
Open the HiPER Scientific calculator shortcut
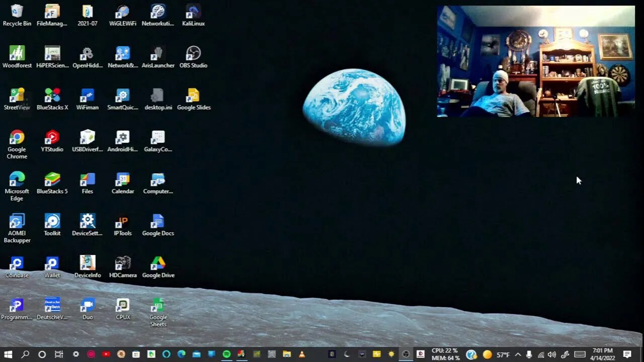point(52,57)
